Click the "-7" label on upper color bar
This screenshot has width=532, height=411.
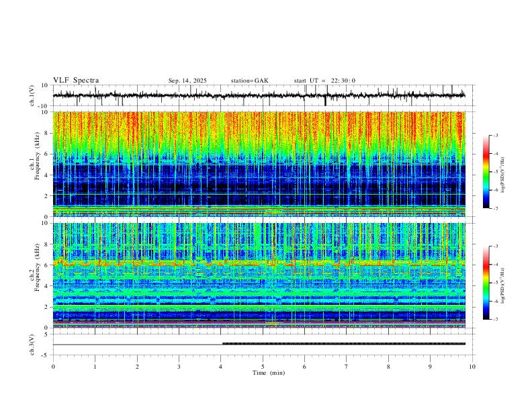(x=496, y=209)
